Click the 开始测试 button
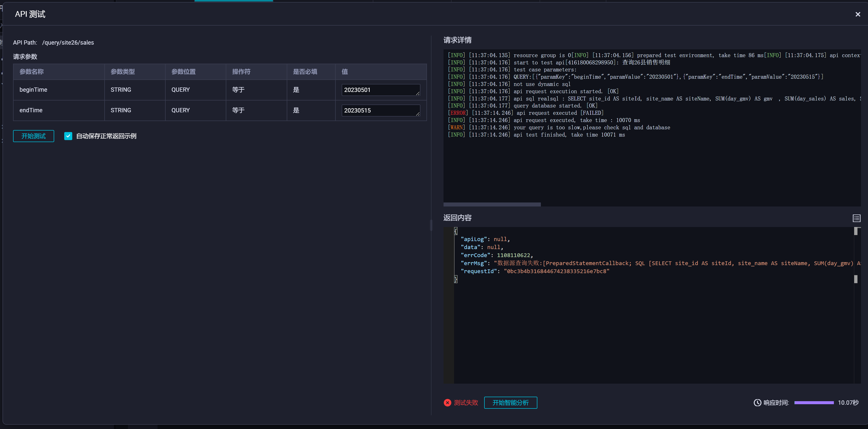This screenshot has height=429, width=868. click(x=33, y=136)
